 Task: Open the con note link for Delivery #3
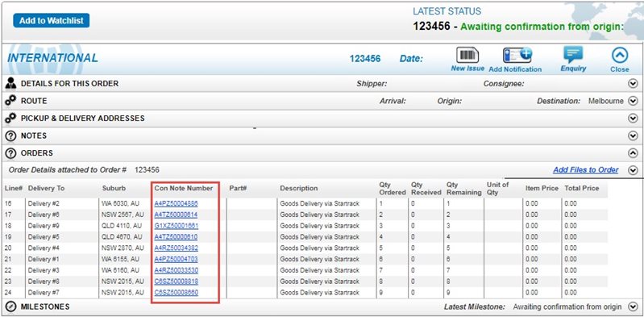tap(177, 270)
